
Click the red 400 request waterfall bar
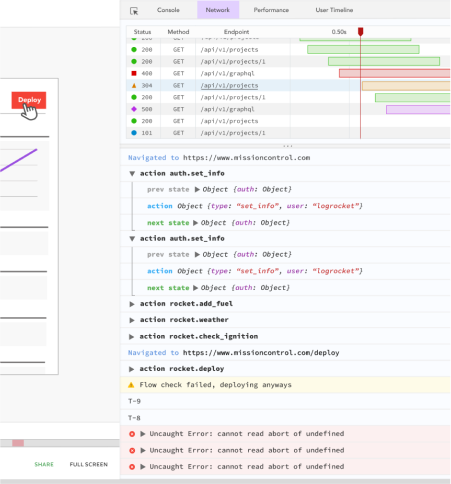click(x=395, y=73)
